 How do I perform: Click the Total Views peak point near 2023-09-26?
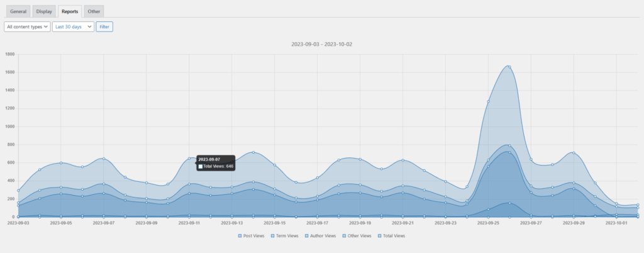509,67
